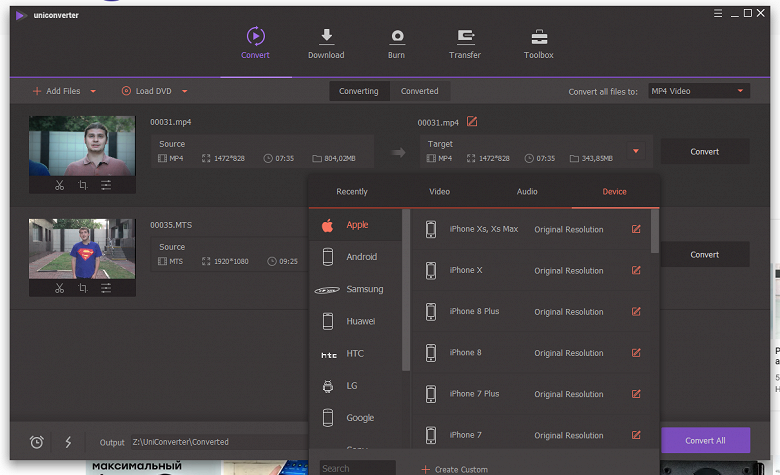Click the trim scissors icon for 00031.mp4
The image size is (780, 475).
(60, 186)
